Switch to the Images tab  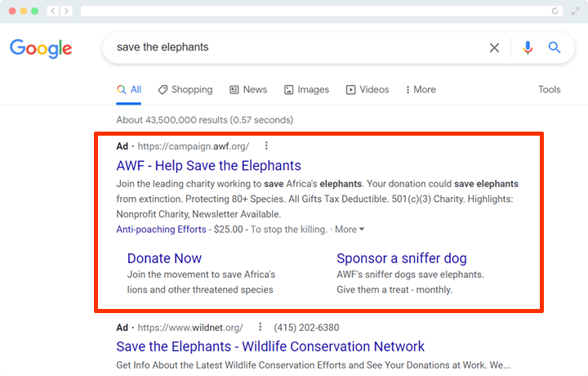pos(306,90)
